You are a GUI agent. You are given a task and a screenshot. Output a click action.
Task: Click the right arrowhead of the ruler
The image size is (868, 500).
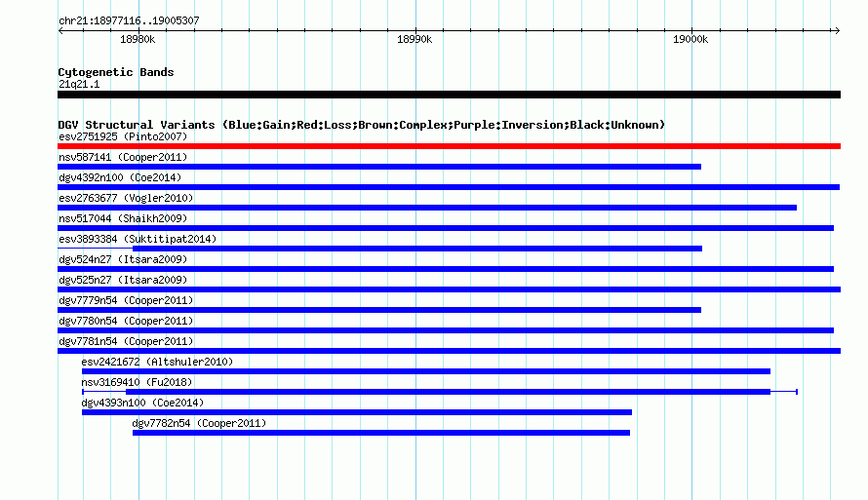838,30
